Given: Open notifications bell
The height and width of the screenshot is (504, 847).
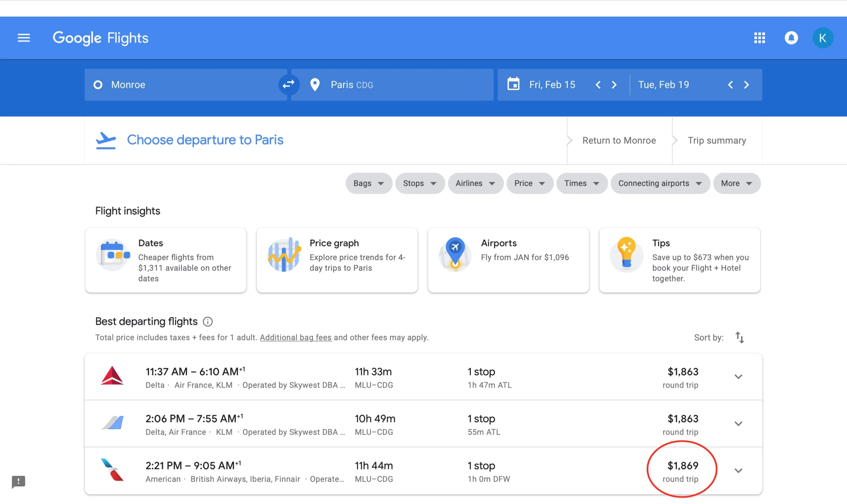Looking at the screenshot, I should [x=791, y=38].
